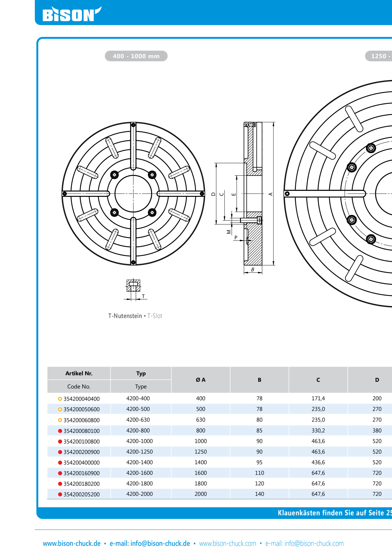Viewport: 392px width, 555px height.
Task: Click the C value '171,4' cell
Action: pos(318,398)
